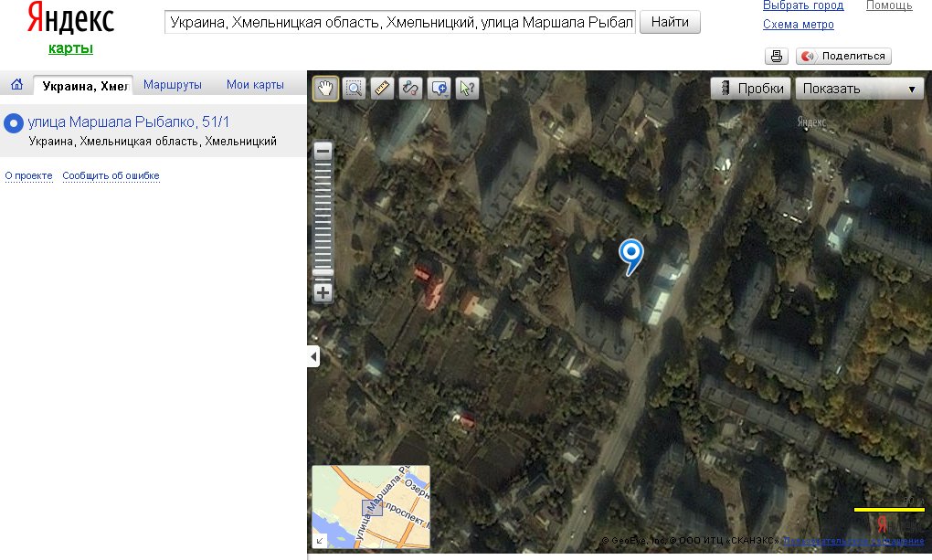The image size is (932, 560).
Task: Click the blue result marker icon
Action: [13, 123]
